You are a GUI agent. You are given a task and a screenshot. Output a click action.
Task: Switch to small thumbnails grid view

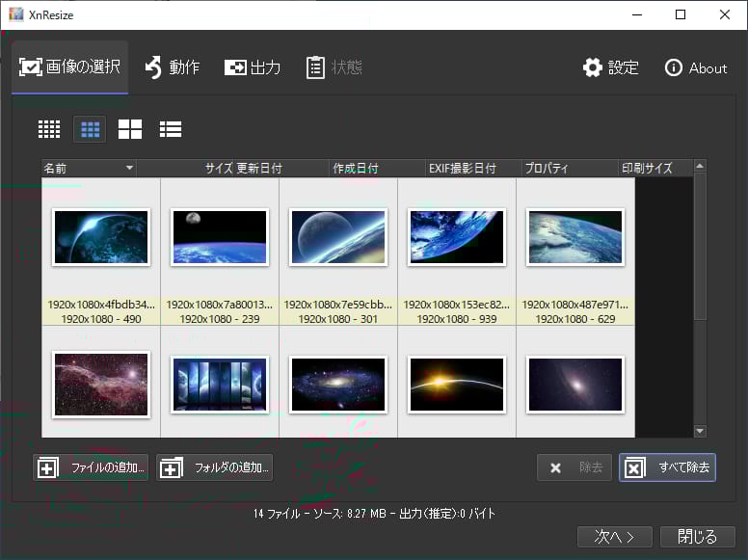pyautogui.click(x=49, y=129)
